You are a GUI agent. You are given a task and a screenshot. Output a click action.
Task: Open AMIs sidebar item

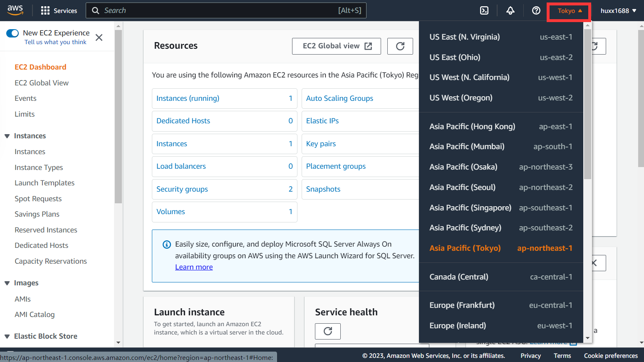(x=22, y=299)
